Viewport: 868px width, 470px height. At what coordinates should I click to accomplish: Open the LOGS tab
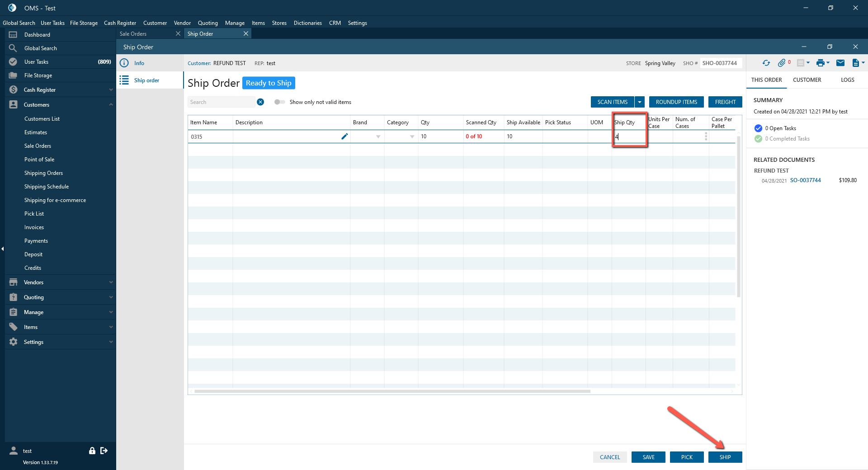pyautogui.click(x=847, y=80)
